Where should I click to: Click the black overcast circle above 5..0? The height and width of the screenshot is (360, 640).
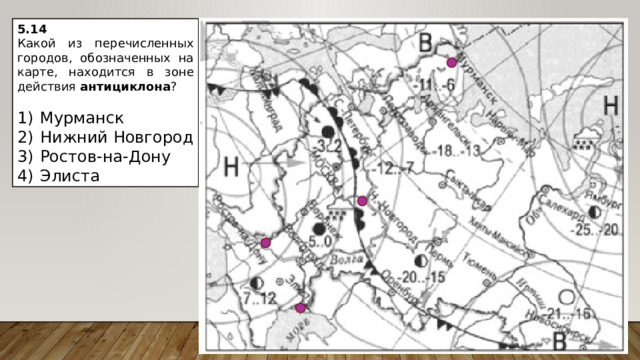[319, 229]
